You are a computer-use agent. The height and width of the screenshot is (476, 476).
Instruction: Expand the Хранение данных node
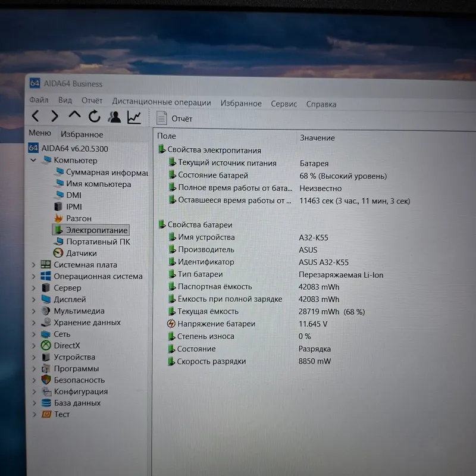tap(34, 322)
